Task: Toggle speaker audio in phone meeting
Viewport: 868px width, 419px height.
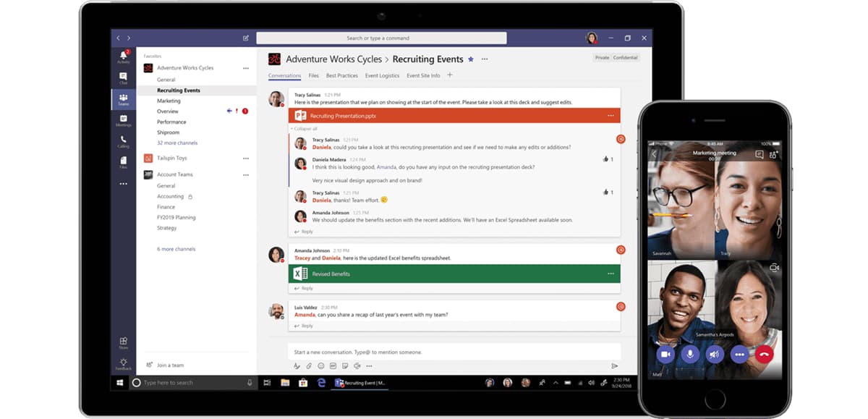Action: pyautogui.click(x=714, y=354)
